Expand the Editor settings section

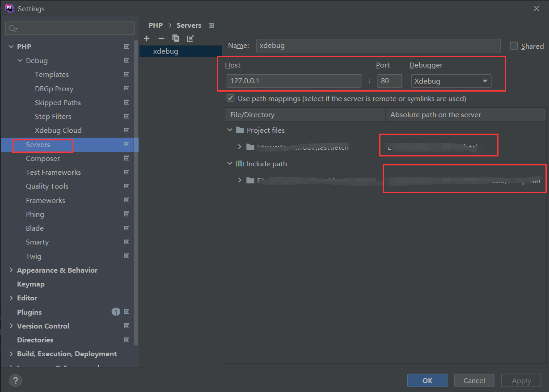(x=11, y=298)
